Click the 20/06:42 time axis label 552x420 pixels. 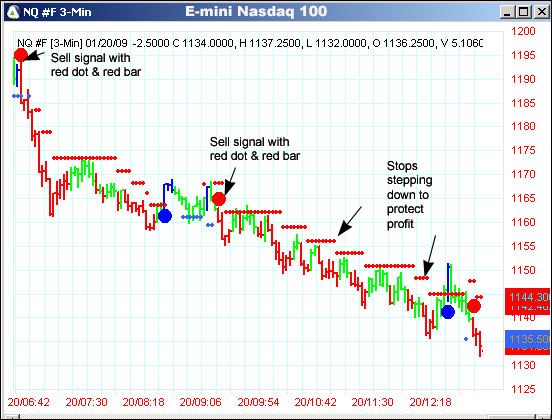29,402
